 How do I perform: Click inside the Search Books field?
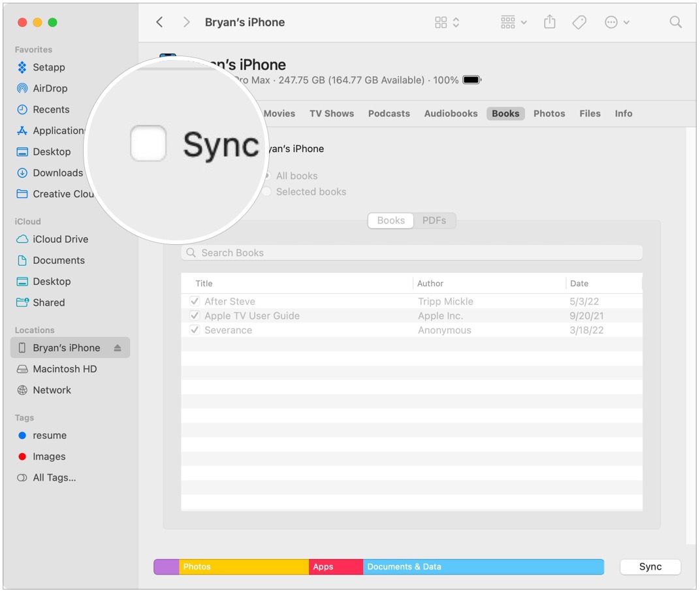pyautogui.click(x=411, y=252)
